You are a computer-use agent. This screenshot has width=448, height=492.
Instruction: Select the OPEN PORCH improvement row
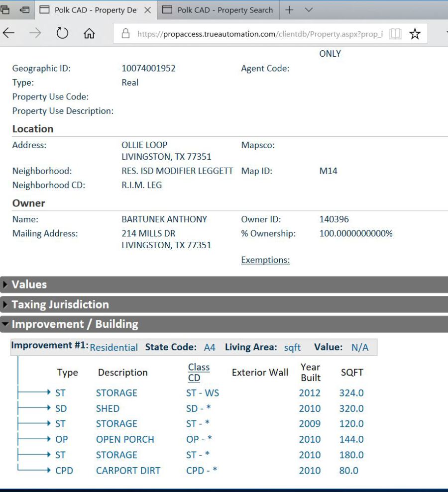tap(125, 439)
